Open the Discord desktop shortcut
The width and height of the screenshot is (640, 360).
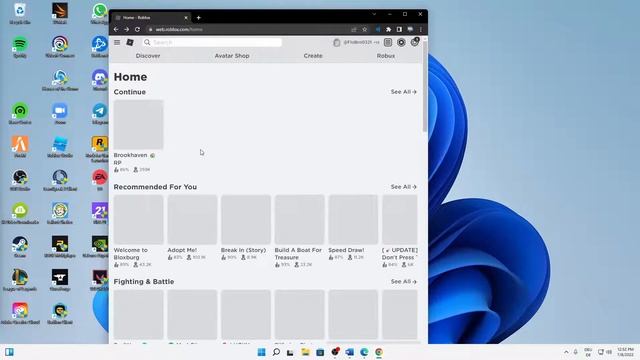pos(100,80)
